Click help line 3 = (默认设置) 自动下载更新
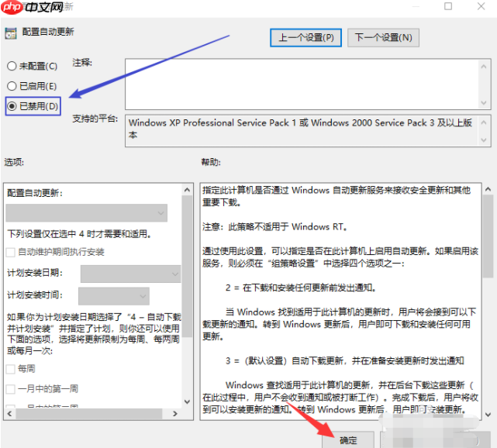Screen dimensions: 497x448 click(x=345, y=361)
